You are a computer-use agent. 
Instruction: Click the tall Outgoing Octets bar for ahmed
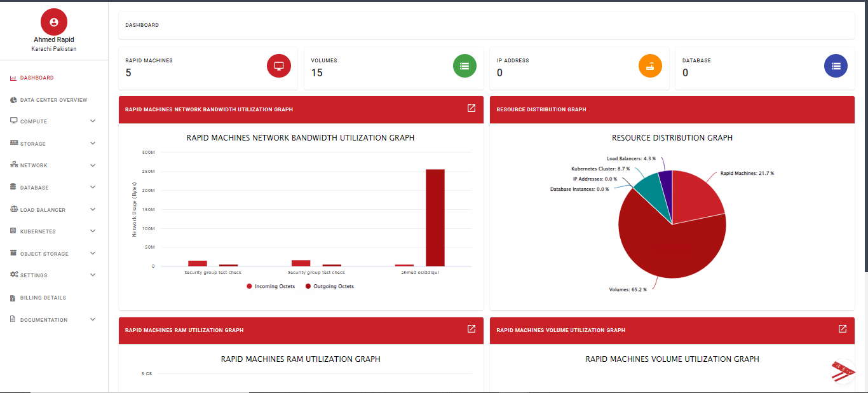(x=435, y=217)
